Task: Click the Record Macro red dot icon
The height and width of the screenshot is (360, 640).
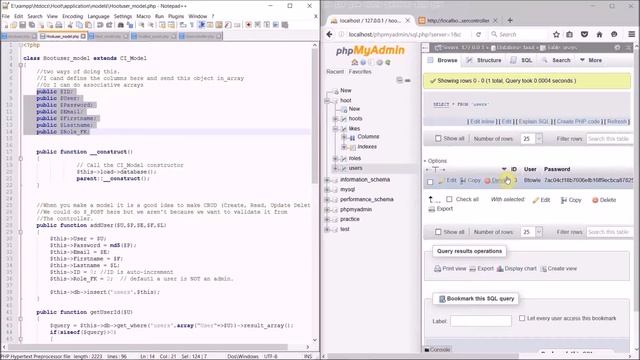Action: pos(248,25)
